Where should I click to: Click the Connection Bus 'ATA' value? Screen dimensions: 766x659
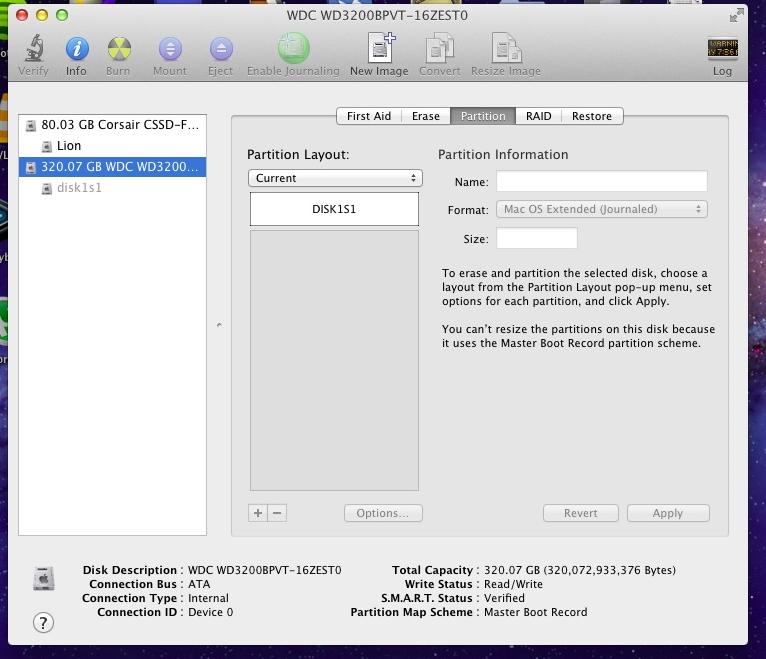(x=199, y=584)
